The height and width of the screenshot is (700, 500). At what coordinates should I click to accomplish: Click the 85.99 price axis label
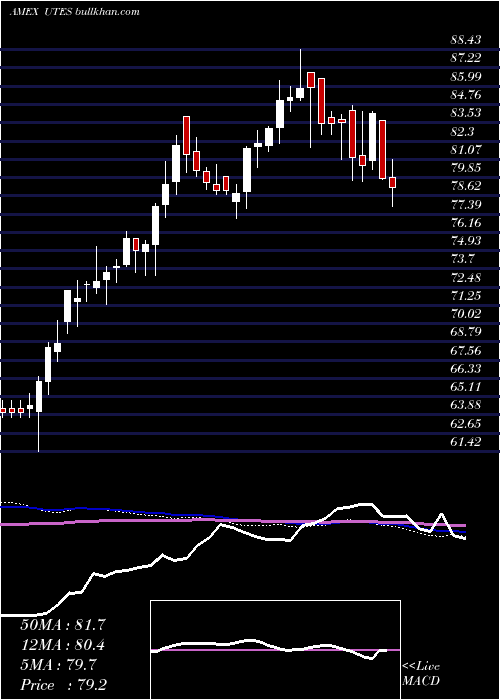(466, 76)
